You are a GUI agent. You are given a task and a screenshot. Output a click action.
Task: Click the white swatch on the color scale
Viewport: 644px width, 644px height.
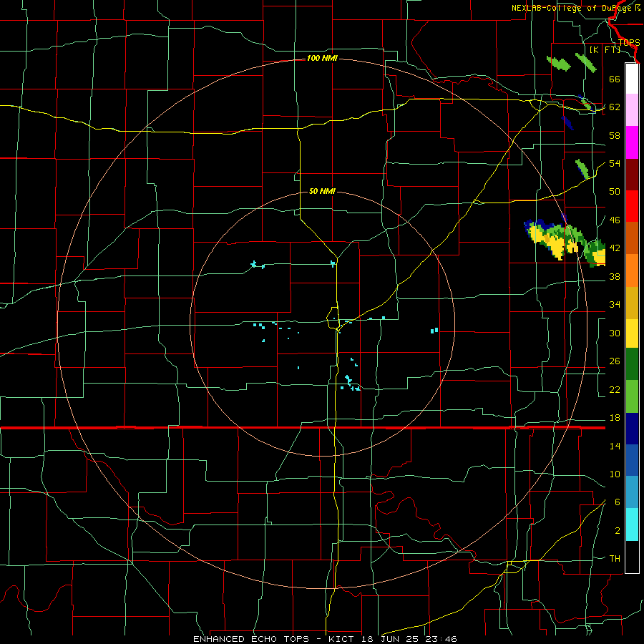[x=632, y=79]
